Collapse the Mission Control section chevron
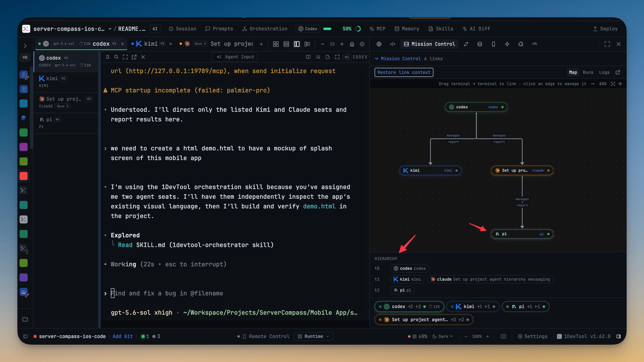644x362 pixels. [x=376, y=58]
